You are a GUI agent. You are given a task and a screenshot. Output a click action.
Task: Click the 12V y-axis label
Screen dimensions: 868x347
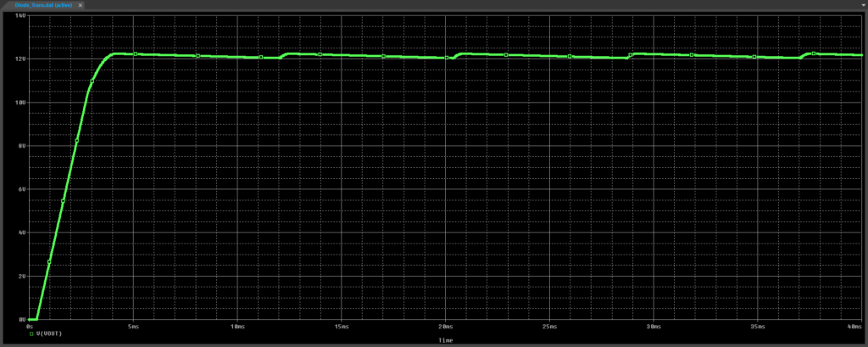pos(20,59)
